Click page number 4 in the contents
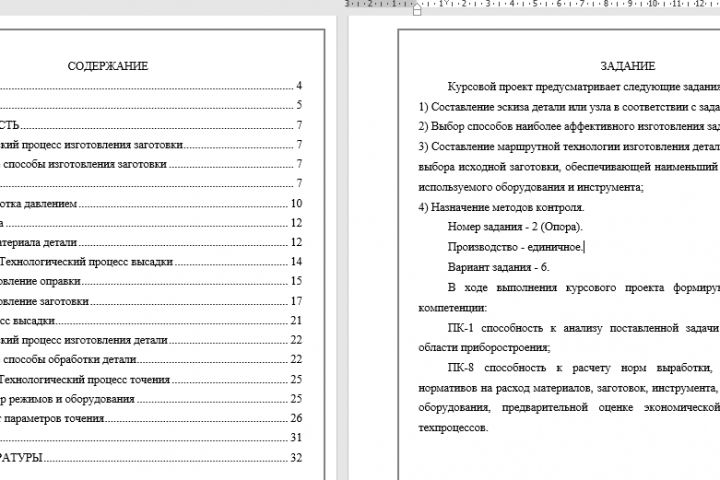 pos(299,85)
